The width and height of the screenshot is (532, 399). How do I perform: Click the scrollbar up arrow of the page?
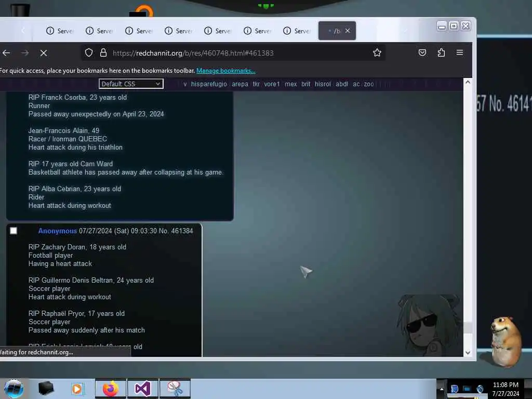pos(468,82)
